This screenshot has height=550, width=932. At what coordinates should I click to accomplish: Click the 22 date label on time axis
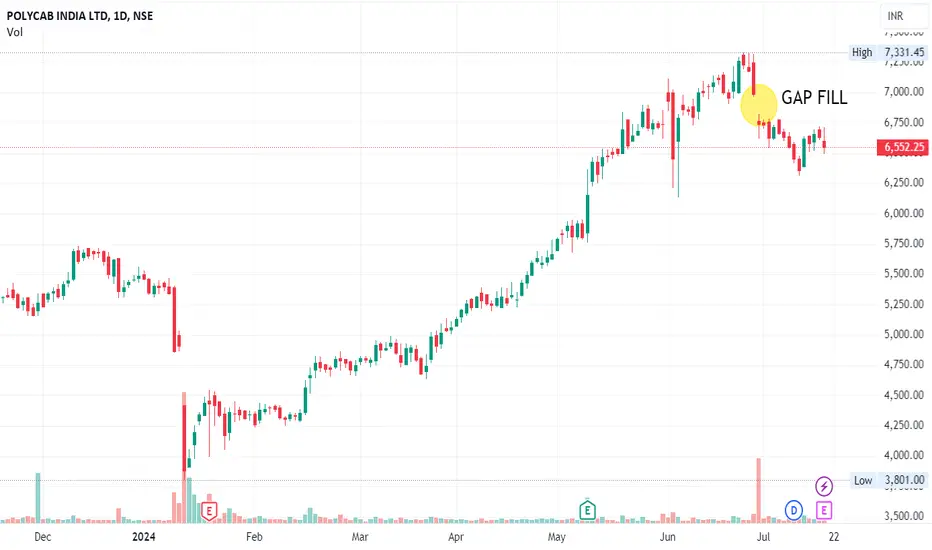(834, 537)
